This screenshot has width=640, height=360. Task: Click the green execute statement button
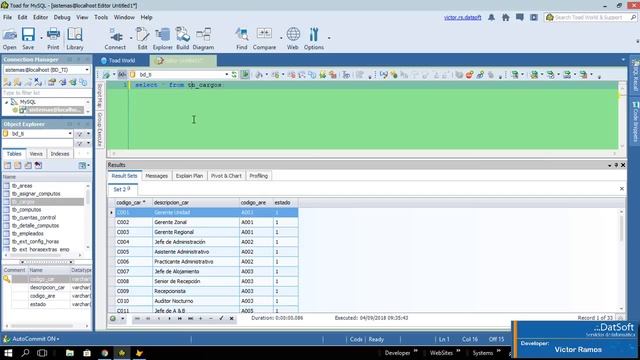[x=245, y=74]
